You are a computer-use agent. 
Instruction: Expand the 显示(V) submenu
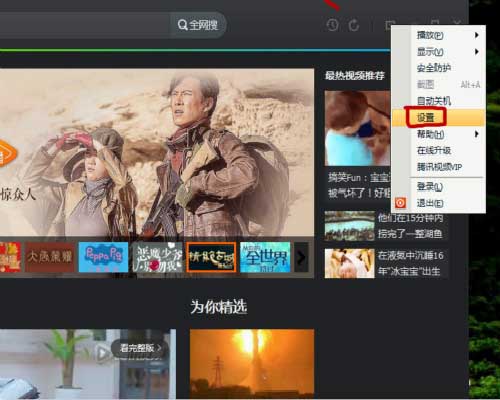click(x=439, y=51)
